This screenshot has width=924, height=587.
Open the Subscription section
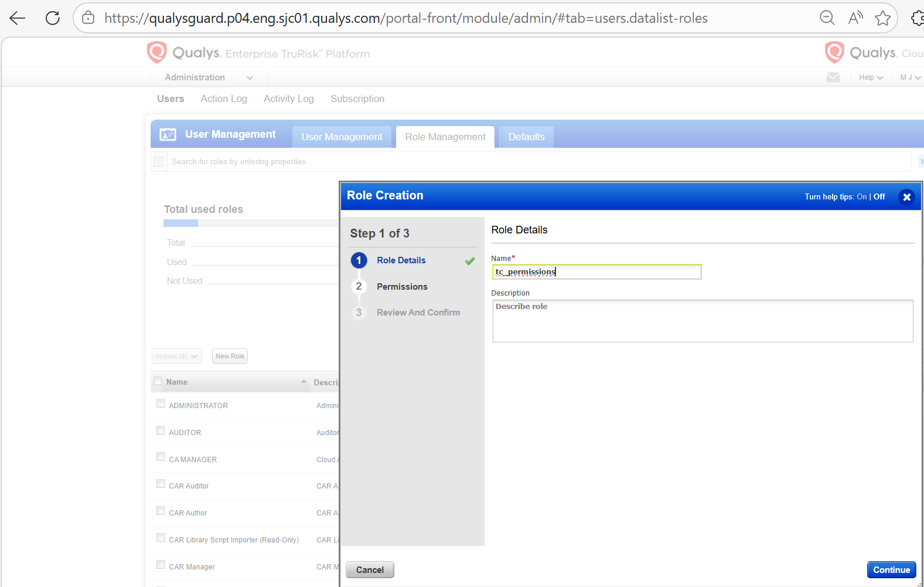[357, 99]
